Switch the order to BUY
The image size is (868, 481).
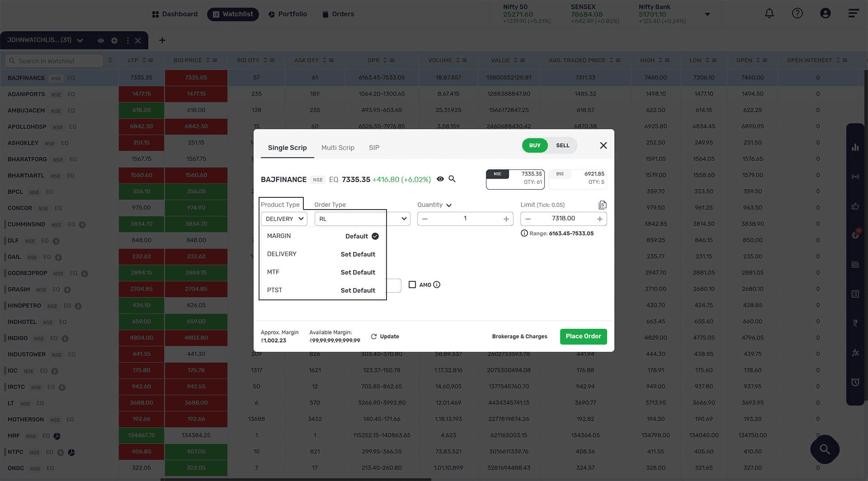[x=535, y=145]
